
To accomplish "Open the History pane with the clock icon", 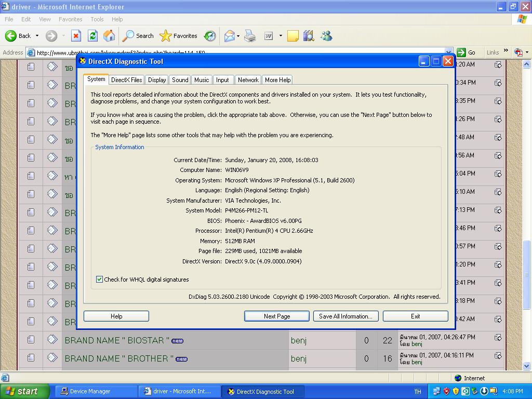I will pyautogui.click(x=210, y=36).
